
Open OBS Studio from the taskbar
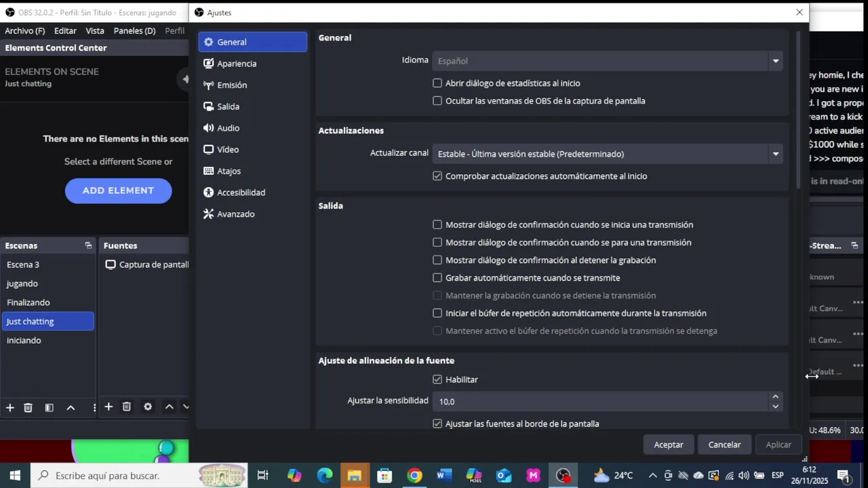(x=563, y=475)
